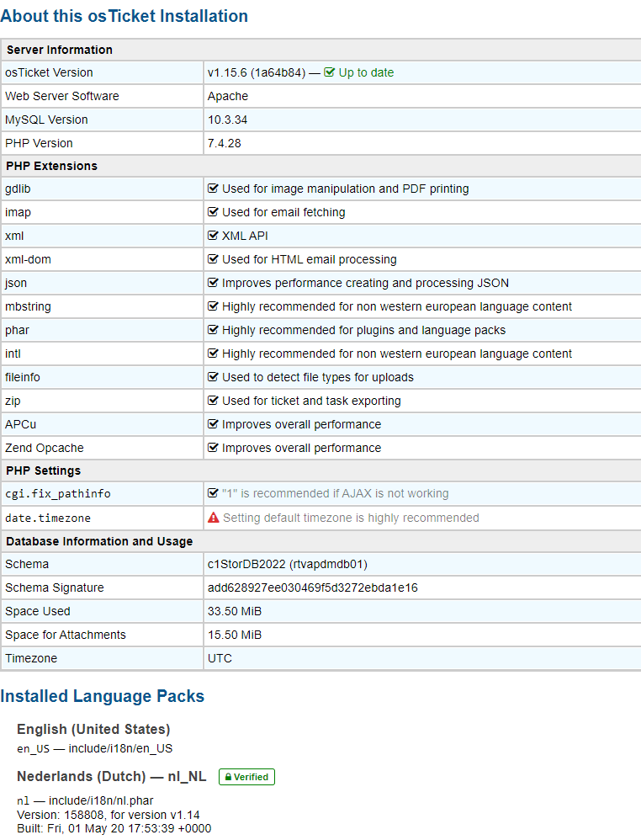Click text Used for HTML email processing

310,259
